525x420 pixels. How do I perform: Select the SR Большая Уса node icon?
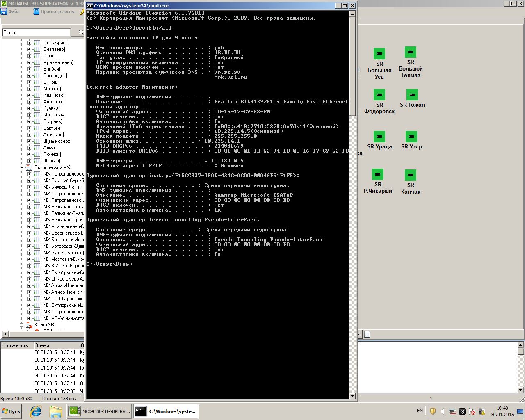coord(379,54)
